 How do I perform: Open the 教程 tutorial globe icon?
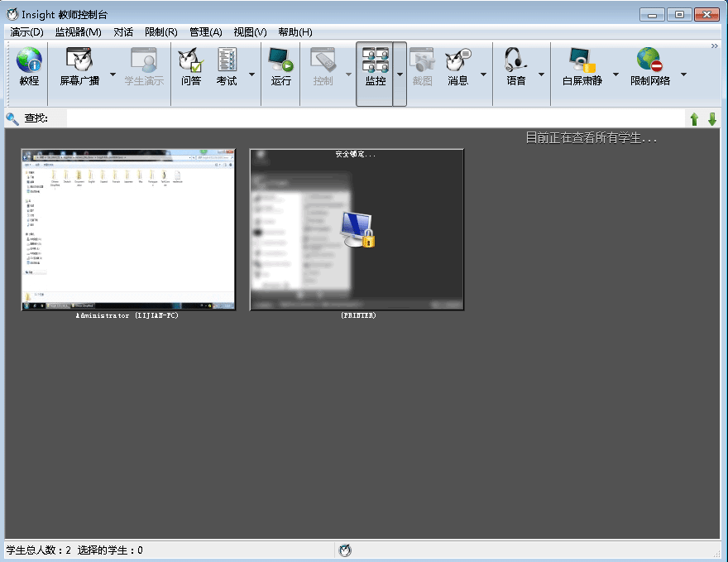(x=29, y=67)
